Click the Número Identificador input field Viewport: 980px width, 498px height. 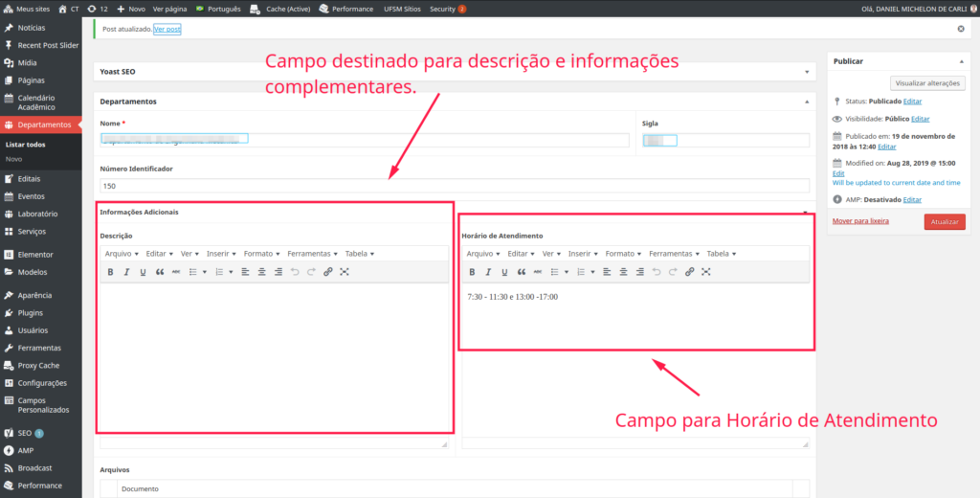click(455, 186)
